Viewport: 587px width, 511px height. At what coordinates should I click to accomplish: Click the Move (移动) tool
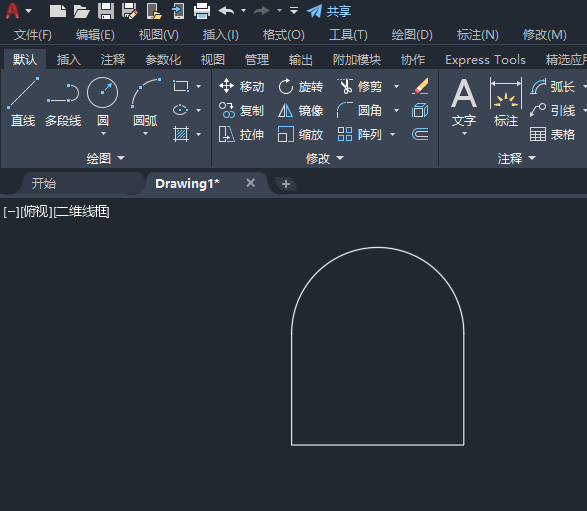point(241,86)
